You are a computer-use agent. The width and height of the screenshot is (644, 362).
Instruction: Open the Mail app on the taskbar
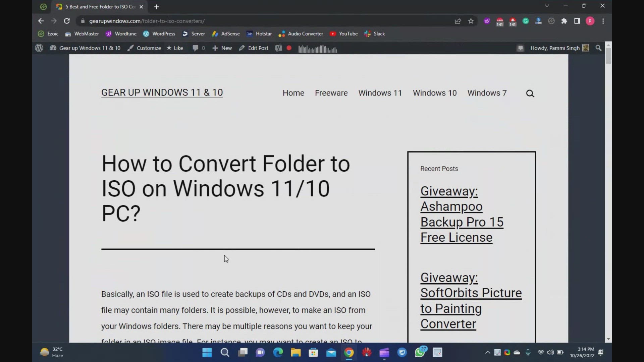click(x=331, y=353)
